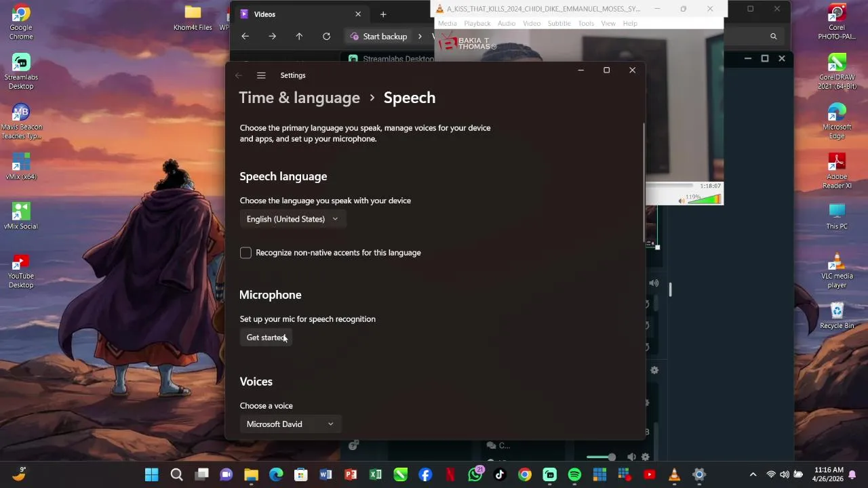Open VLC View menu
Screen dimensions: 868x488
pyautogui.click(x=608, y=24)
